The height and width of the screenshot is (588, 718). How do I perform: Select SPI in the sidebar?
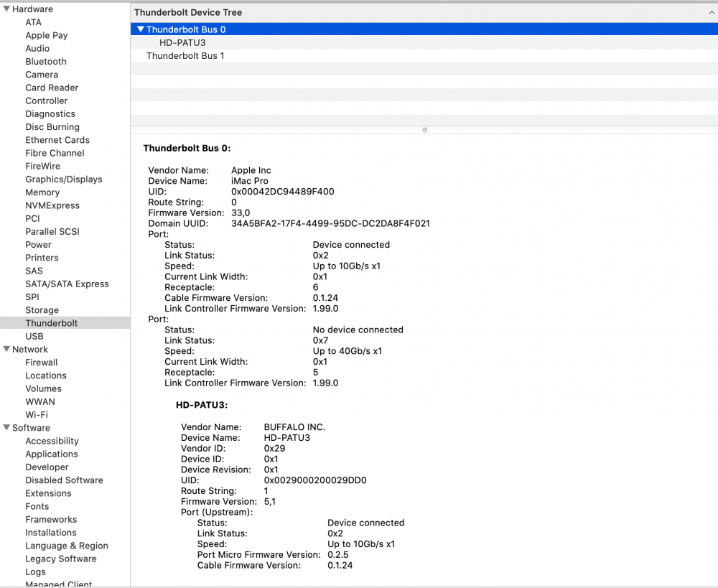pos(32,297)
